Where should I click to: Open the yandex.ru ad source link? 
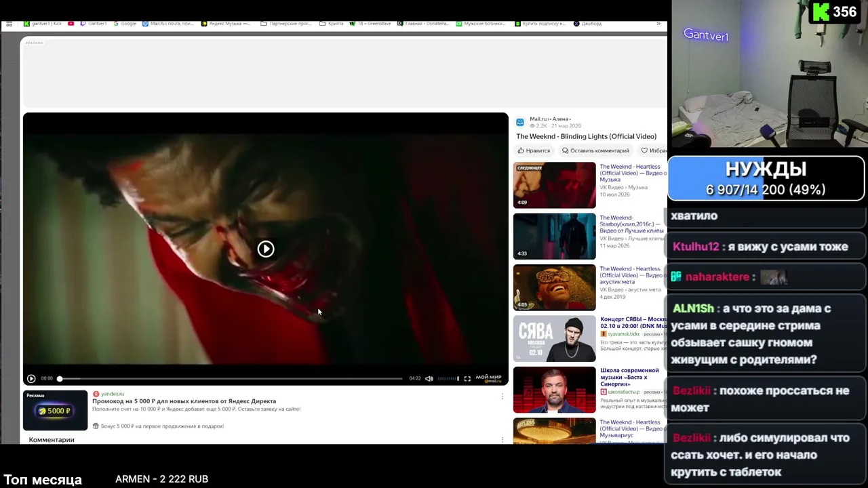coord(113,394)
